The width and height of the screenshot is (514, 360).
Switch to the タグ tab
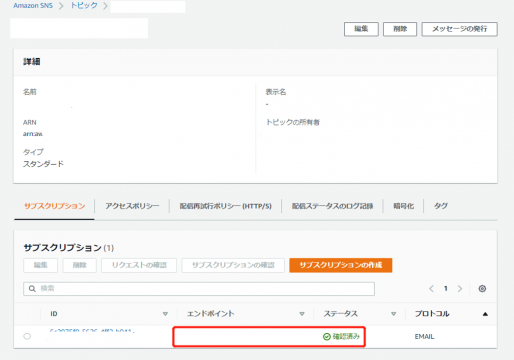click(x=441, y=206)
